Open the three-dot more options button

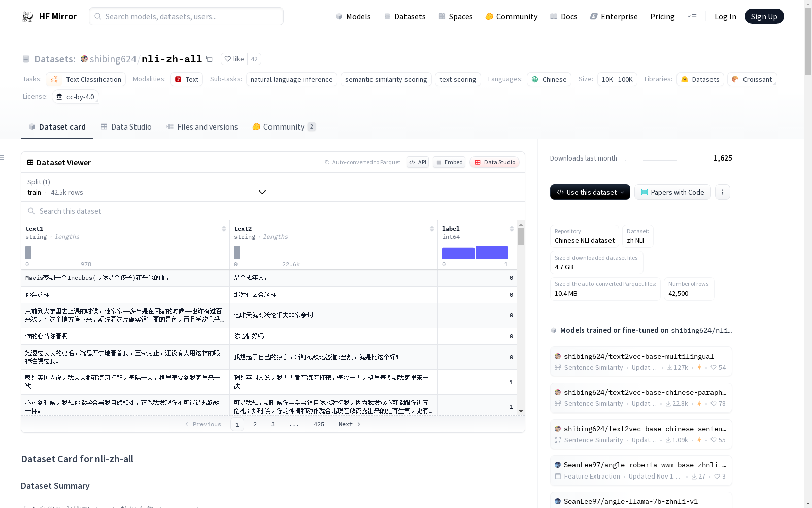(723, 192)
